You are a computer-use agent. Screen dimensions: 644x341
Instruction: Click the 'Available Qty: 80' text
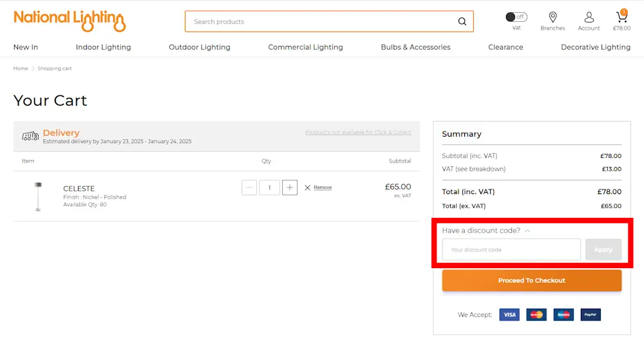[x=84, y=204]
